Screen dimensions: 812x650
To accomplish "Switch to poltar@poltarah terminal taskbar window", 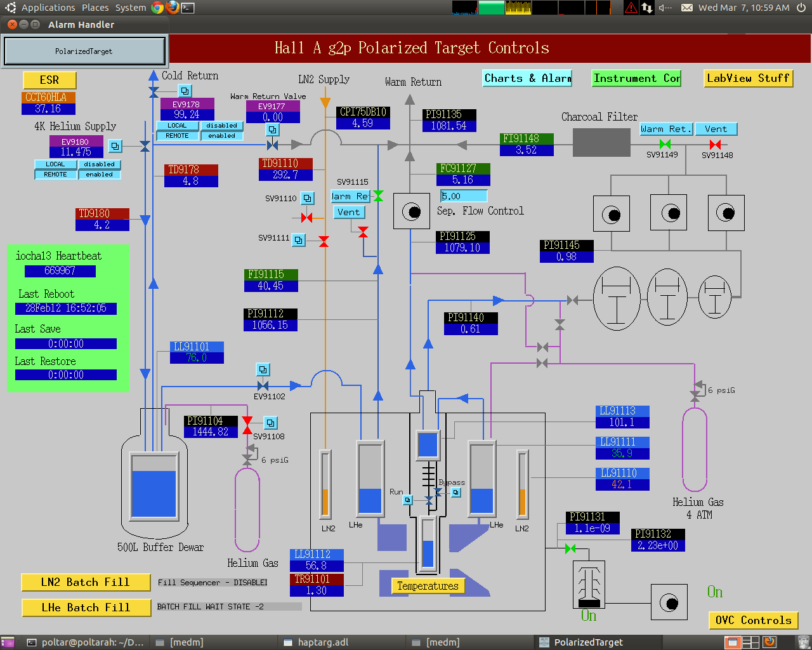I will pos(86,642).
